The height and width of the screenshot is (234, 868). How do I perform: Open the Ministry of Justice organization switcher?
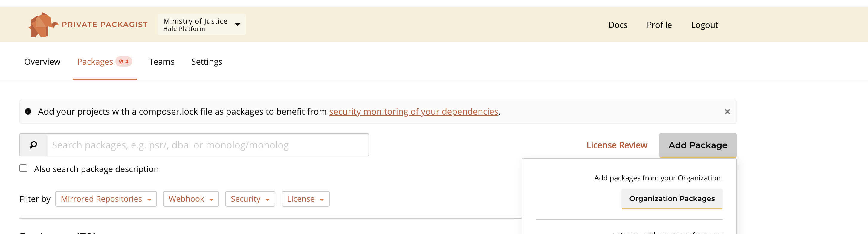[x=201, y=25]
